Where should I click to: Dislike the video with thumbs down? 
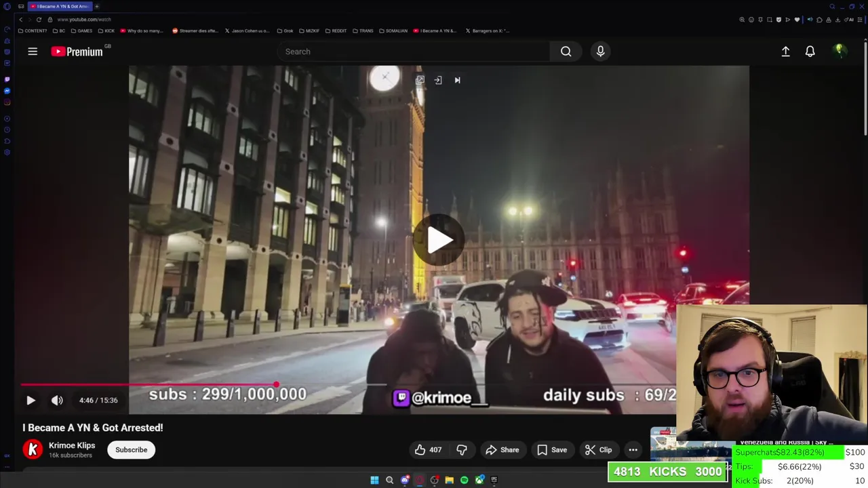(x=462, y=449)
